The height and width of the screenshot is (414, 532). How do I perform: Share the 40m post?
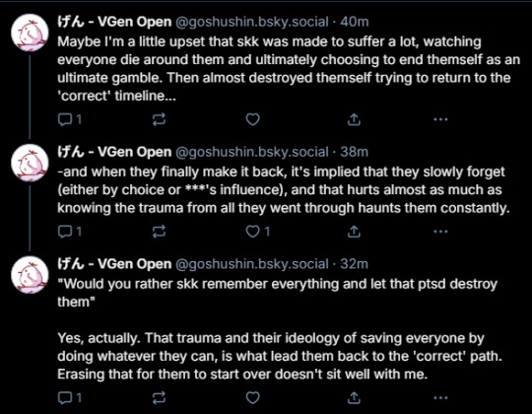[354, 119]
